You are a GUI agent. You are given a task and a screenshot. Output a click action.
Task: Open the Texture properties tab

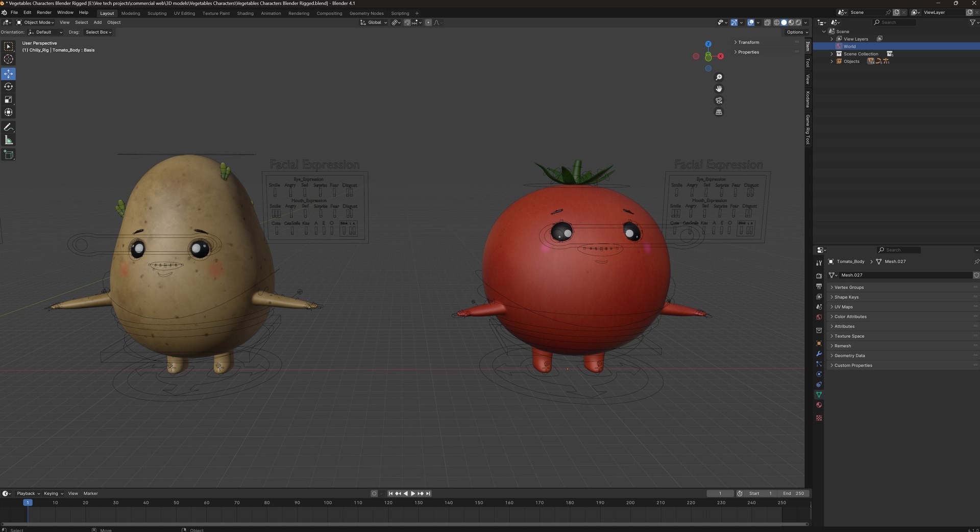tap(819, 418)
